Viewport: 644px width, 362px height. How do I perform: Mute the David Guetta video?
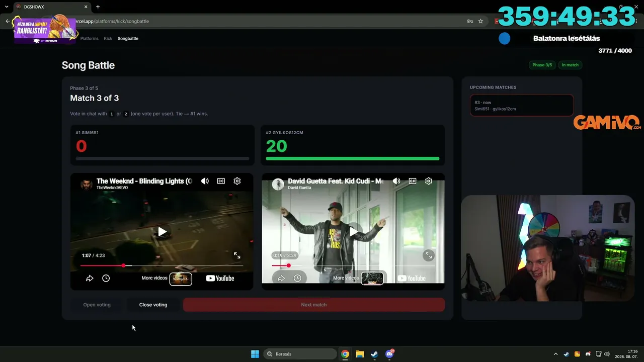coord(396,181)
